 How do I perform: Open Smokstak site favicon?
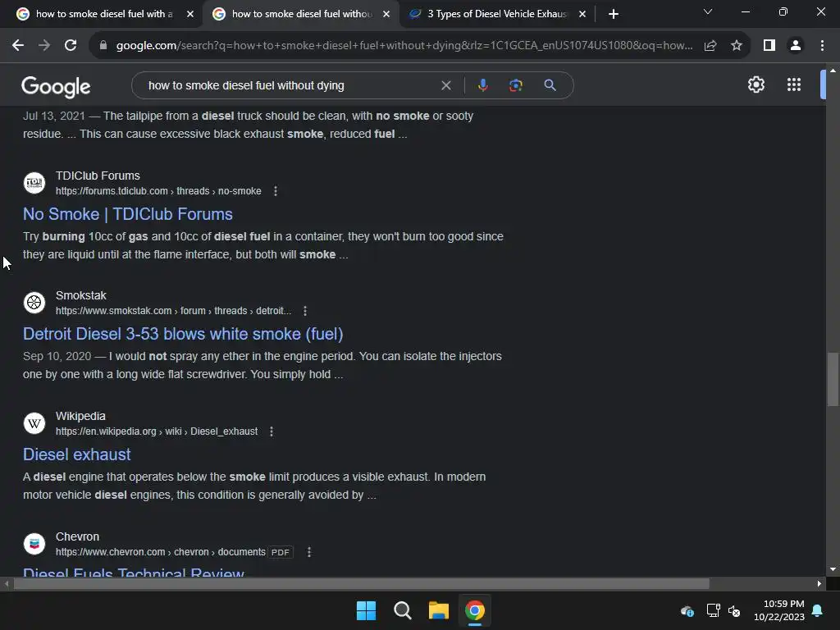tap(34, 303)
